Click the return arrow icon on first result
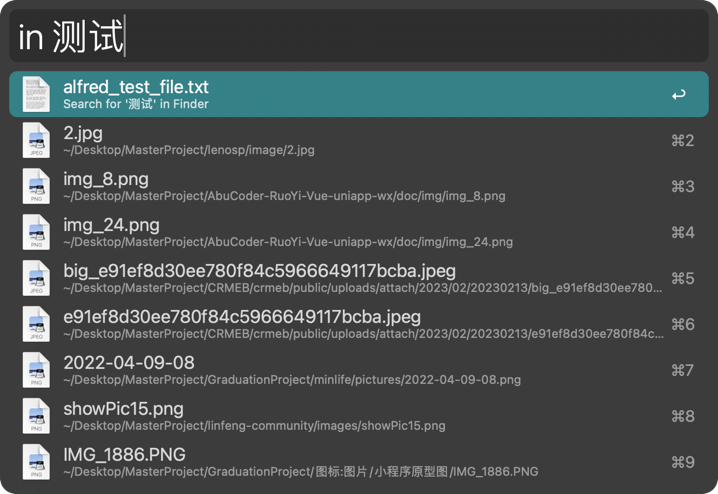Viewport: 718px width, 494px height. 679,95
